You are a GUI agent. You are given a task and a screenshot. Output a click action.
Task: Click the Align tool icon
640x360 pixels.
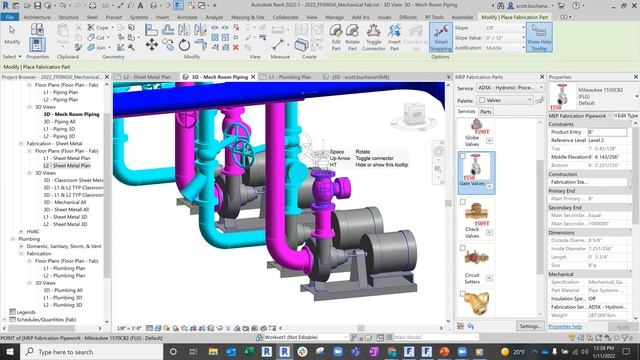click(151, 29)
